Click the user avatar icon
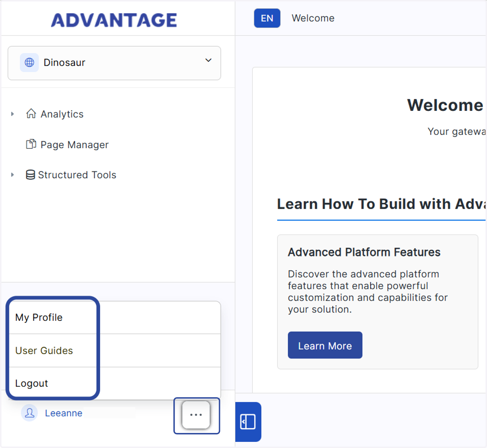This screenshot has height=448, width=487. point(30,413)
